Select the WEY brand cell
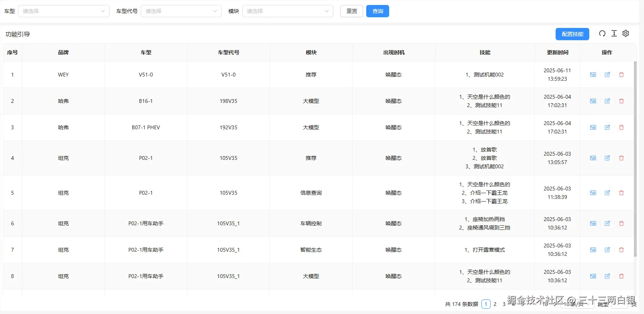The image size is (644, 314). [63, 75]
